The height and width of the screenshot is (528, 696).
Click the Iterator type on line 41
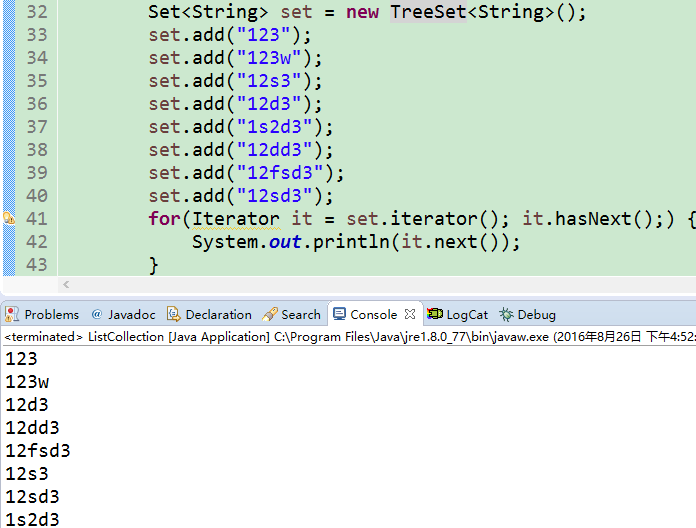tap(235, 218)
